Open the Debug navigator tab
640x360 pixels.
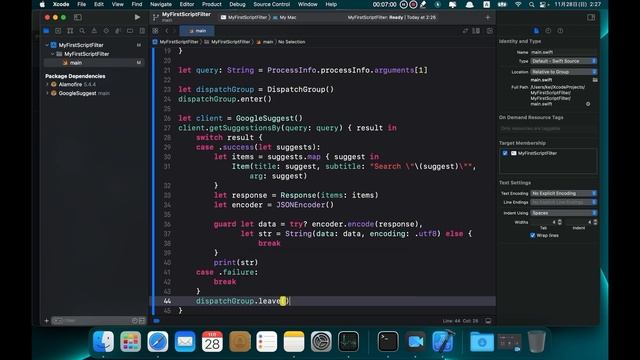(x=118, y=31)
